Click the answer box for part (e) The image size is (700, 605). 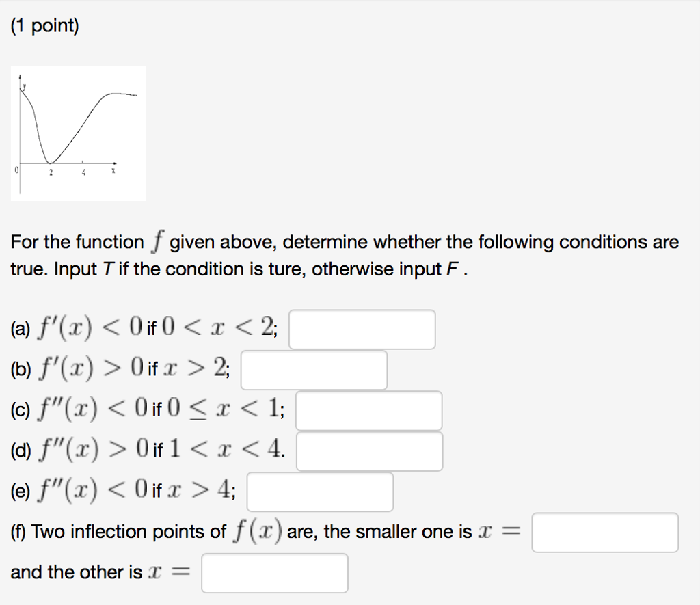pyautogui.click(x=319, y=492)
